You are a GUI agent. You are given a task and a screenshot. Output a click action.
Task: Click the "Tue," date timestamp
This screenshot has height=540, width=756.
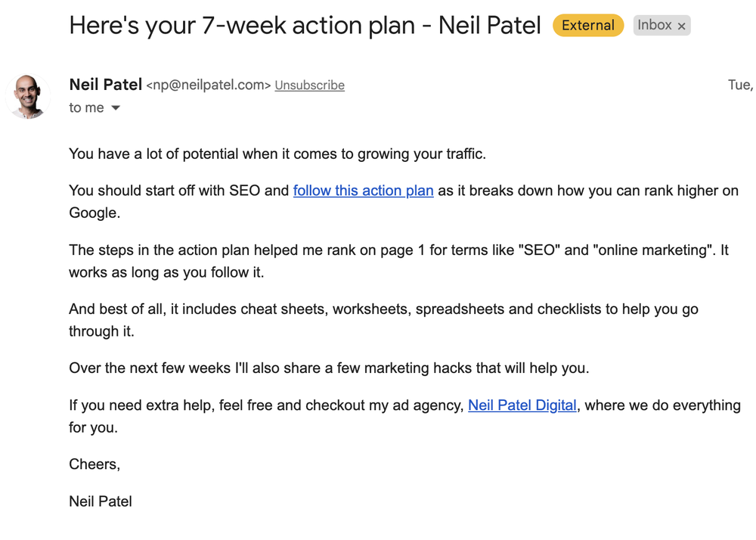click(739, 85)
